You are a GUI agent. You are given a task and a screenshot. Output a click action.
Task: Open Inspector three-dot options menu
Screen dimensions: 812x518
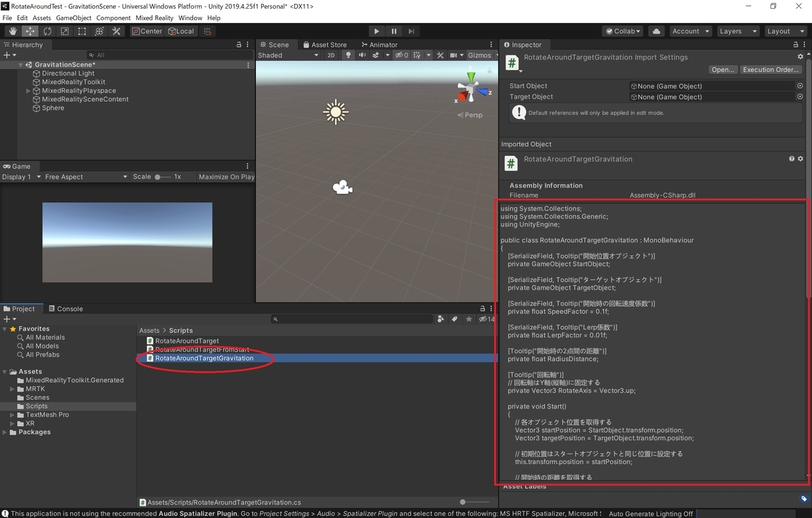click(804, 45)
